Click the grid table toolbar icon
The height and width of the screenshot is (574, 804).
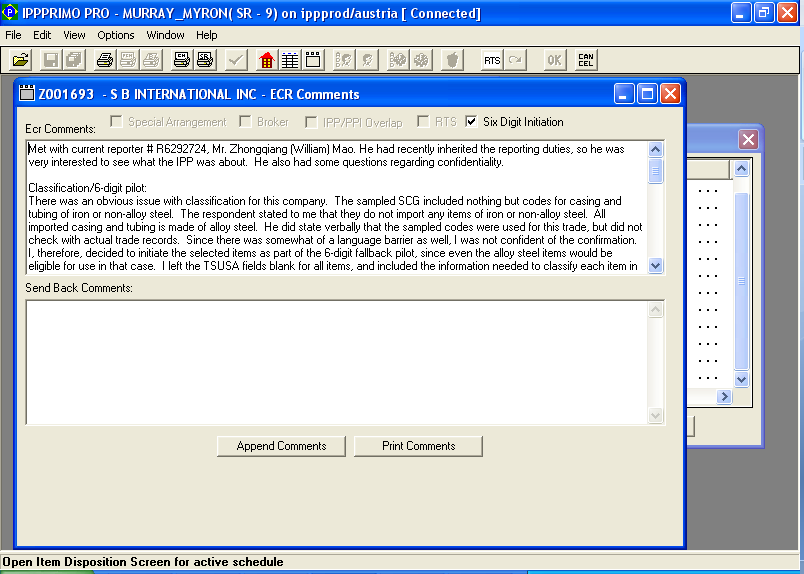(290, 61)
